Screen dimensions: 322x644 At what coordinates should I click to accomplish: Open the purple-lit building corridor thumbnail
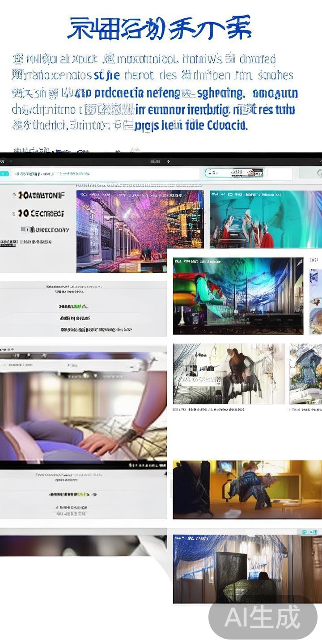coord(140,231)
